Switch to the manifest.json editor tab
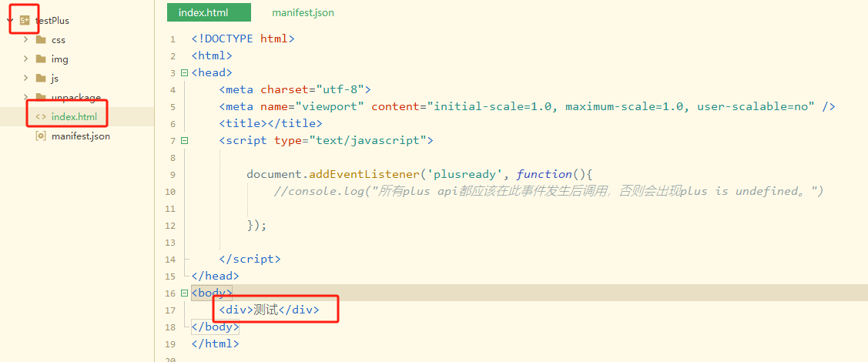Screen dimensions: 868x362 [303, 12]
